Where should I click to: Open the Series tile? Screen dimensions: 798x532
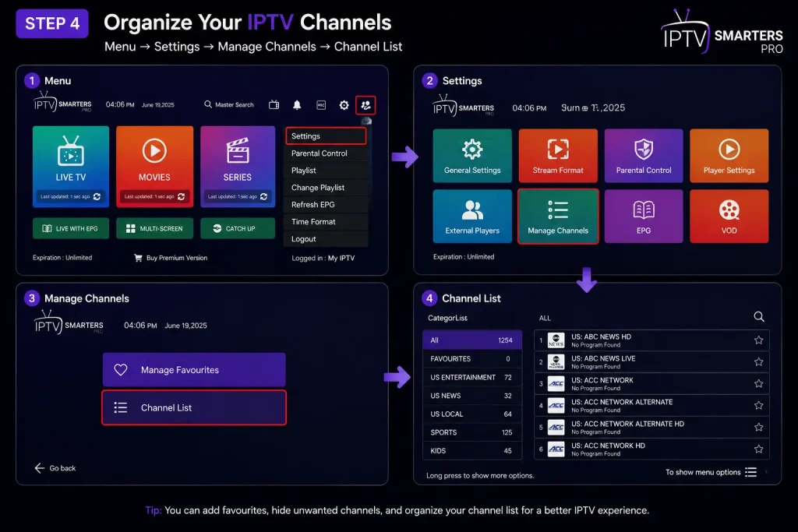click(x=238, y=167)
